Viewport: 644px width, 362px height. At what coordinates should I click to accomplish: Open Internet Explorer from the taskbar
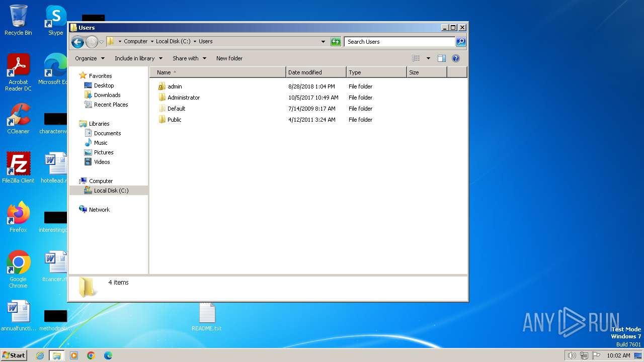coord(40,355)
